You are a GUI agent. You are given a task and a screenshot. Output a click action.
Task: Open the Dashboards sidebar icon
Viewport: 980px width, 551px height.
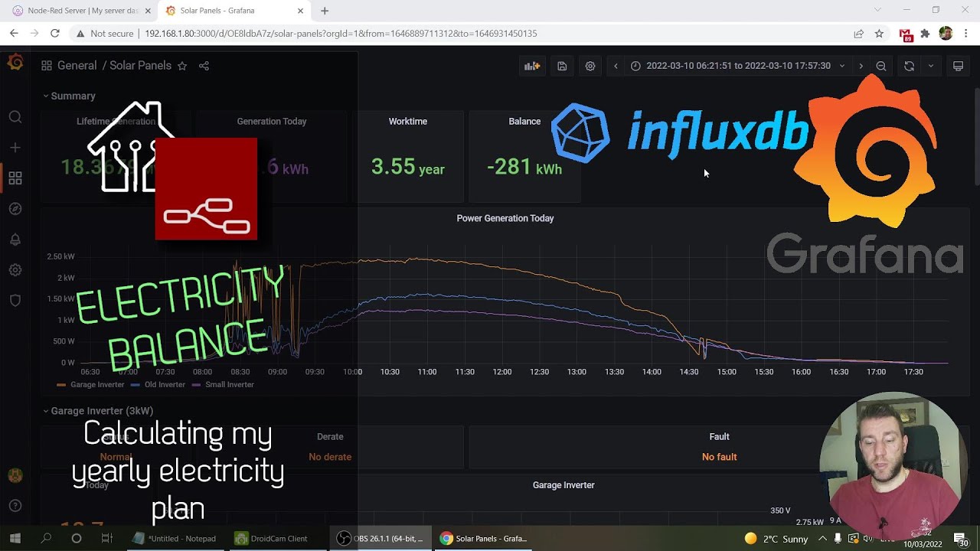(15, 178)
